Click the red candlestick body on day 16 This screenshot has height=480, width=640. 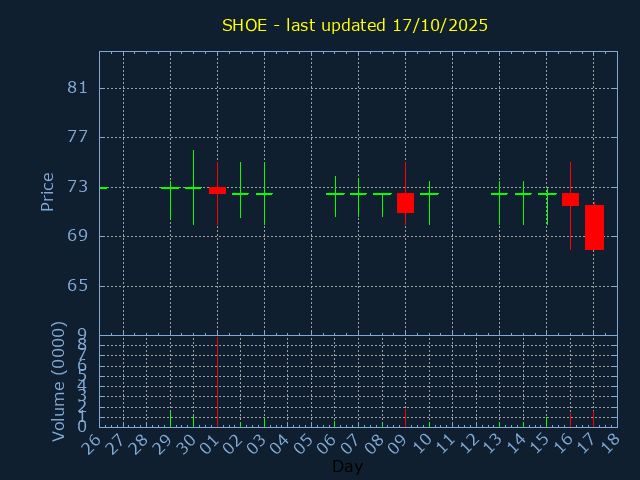pos(570,199)
